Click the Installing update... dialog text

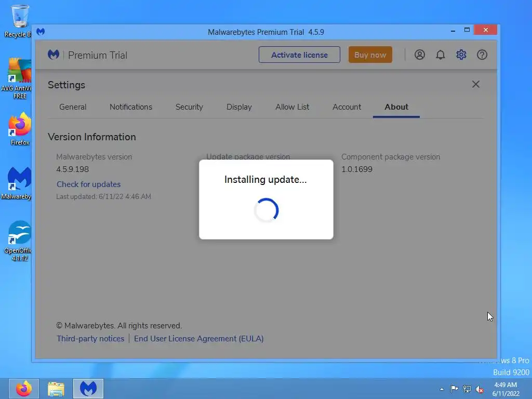coord(265,179)
